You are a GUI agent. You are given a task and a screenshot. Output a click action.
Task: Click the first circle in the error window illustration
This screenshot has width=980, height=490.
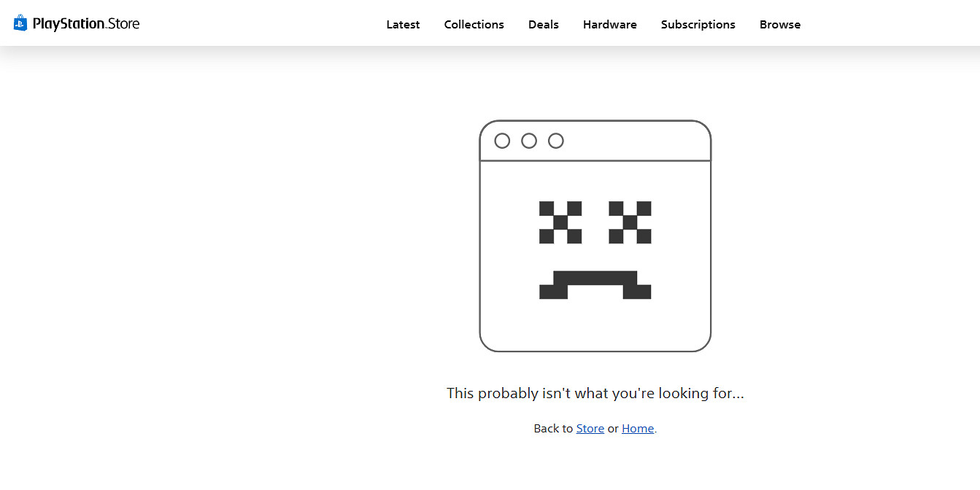coord(502,141)
